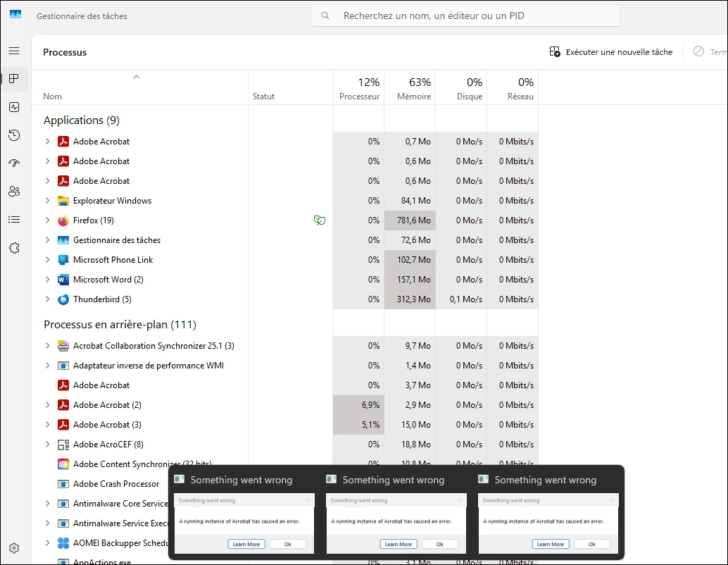The height and width of the screenshot is (565, 728).
Task: Click the AOMEI Backupper Scheduler icon
Action: pyautogui.click(x=63, y=542)
